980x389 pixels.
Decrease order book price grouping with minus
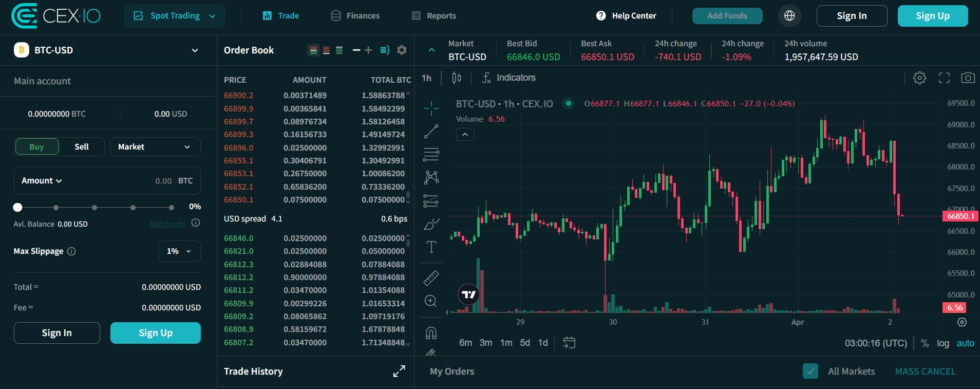[356, 50]
